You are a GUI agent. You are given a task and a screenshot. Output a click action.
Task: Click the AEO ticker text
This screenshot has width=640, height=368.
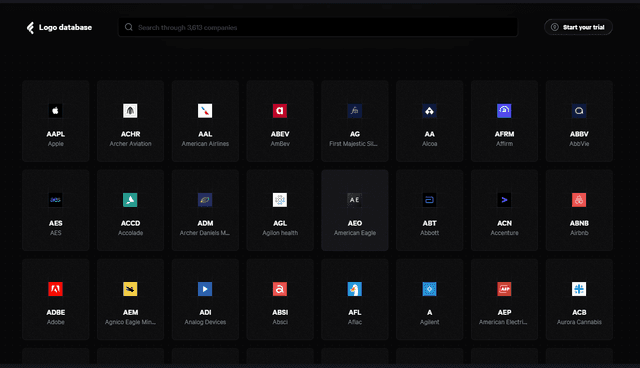[x=355, y=223]
